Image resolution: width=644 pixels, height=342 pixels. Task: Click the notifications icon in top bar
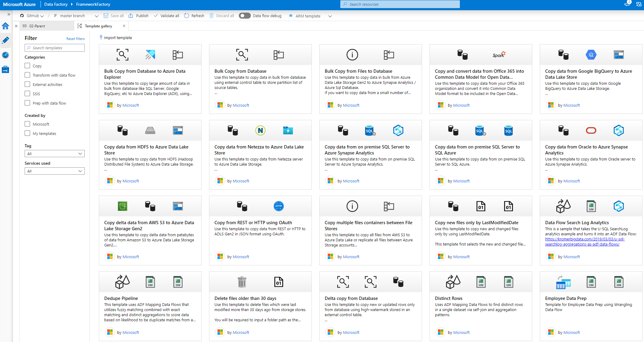pyautogui.click(x=627, y=4)
